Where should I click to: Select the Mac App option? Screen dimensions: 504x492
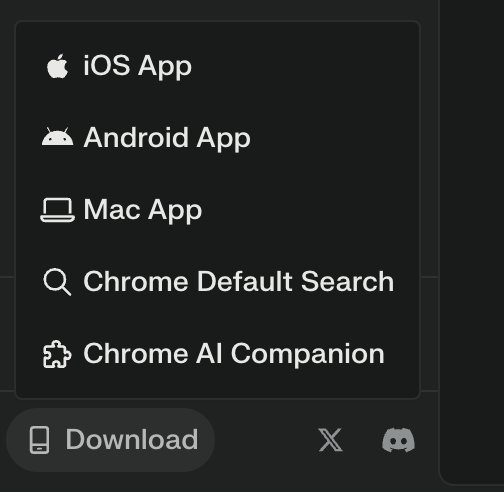pyautogui.click(x=218, y=210)
